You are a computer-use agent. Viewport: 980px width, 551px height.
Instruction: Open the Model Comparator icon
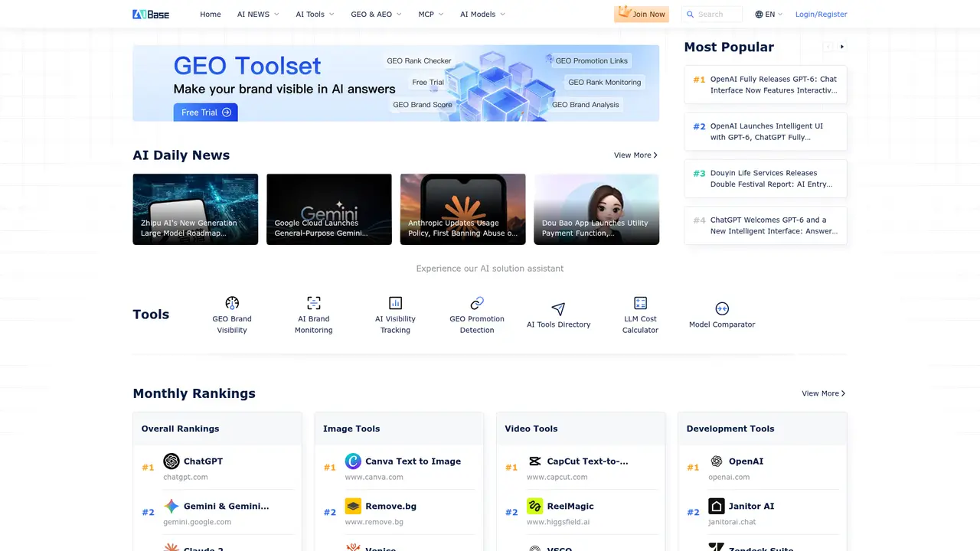click(722, 308)
